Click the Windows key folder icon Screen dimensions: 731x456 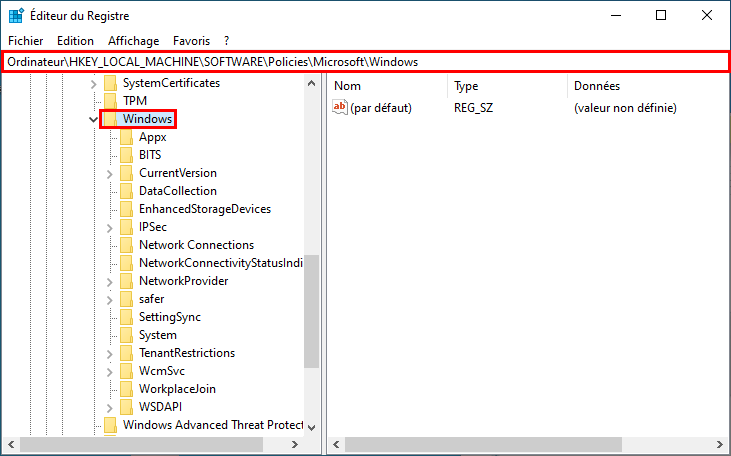(x=110, y=119)
